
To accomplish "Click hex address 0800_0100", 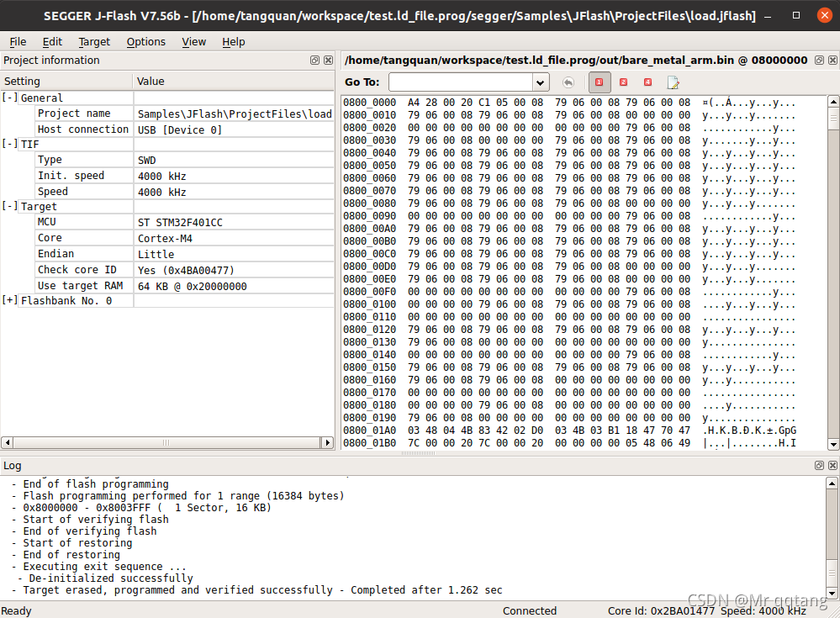I will pyautogui.click(x=370, y=304).
